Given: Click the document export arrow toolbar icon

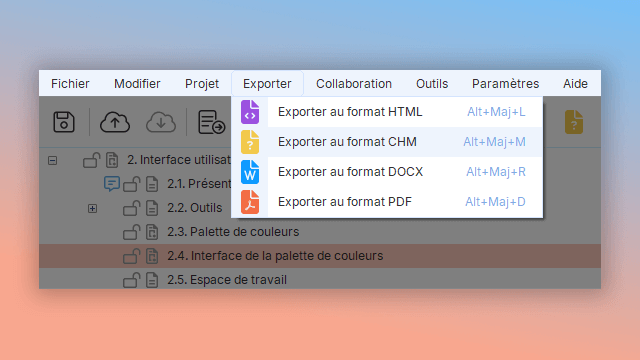Looking at the screenshot, I should pyautogui.click(x=211, y=122).
